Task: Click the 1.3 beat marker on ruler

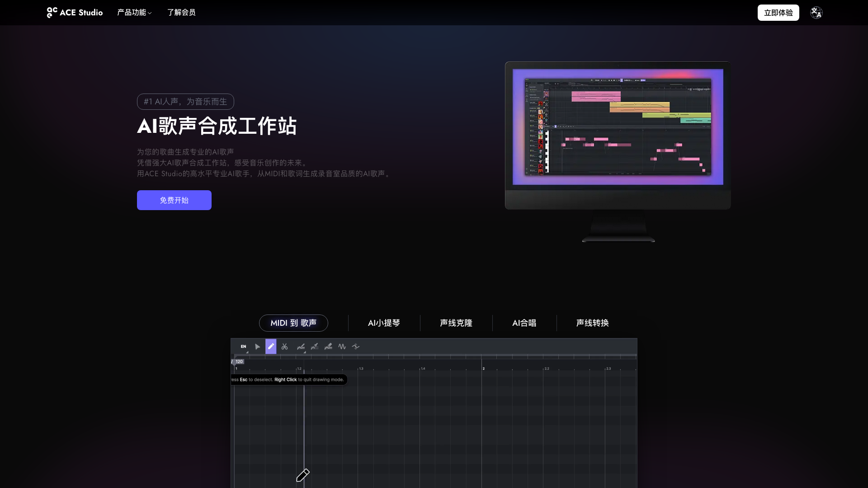Action: 361,369
